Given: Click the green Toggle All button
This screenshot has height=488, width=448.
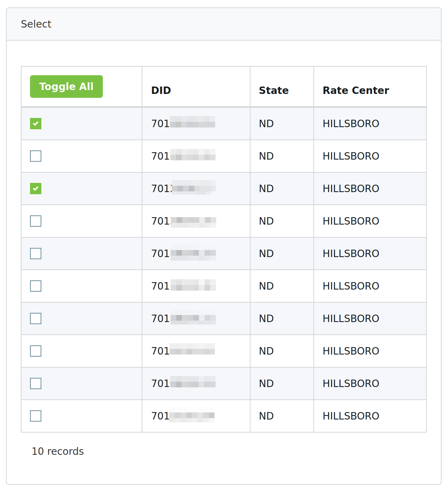Looking at the screenshot, I should pos(66,87).
